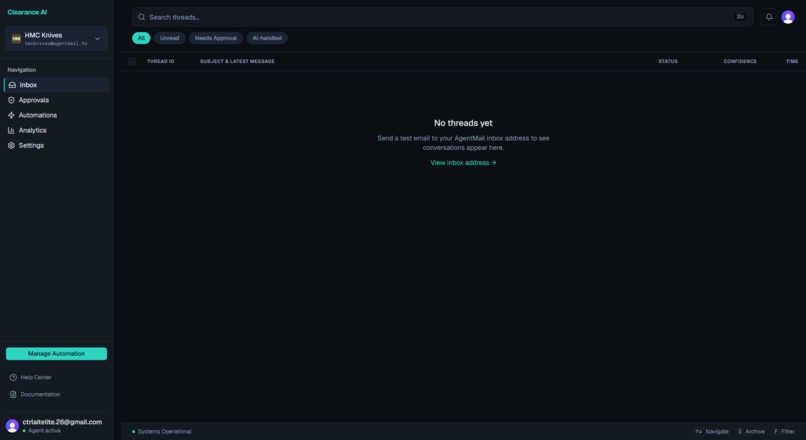
Task: Follow the View inbox address link
Action: (463, 162)
